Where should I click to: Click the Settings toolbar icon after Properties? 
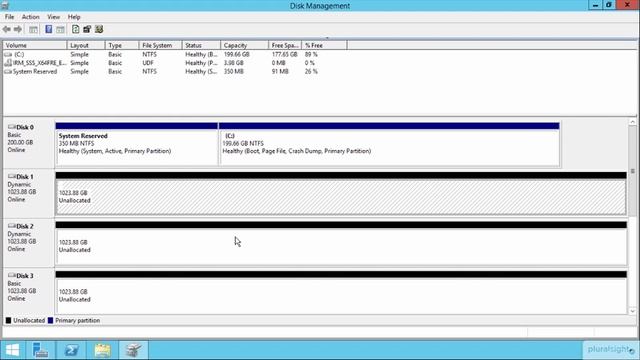(x=99, y=29)
